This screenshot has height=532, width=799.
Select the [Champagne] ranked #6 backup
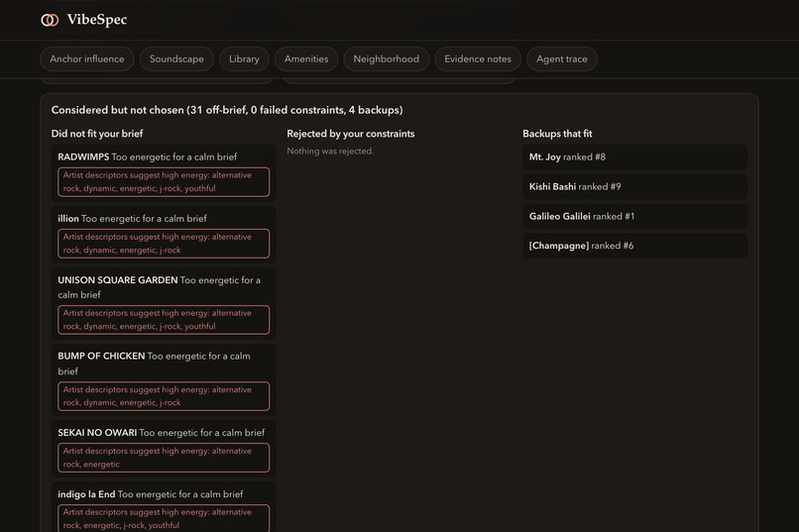click(x=634, y=246)
